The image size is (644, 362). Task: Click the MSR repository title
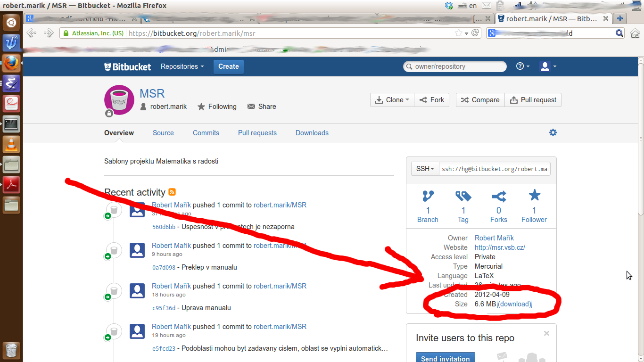pyautogui.click(x=152, y=93)
